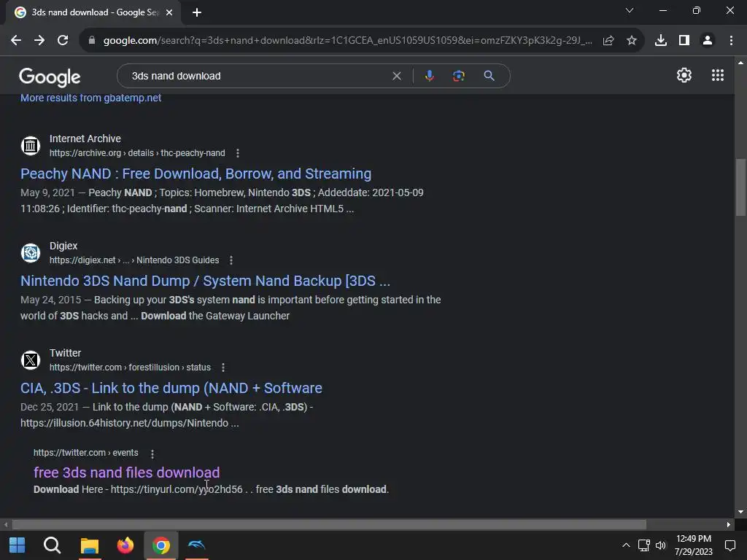Click the archive.org details thc-peachy-nand URL
Image resolution: width=747 pixels, height=560 pixels.
(137, 153)
